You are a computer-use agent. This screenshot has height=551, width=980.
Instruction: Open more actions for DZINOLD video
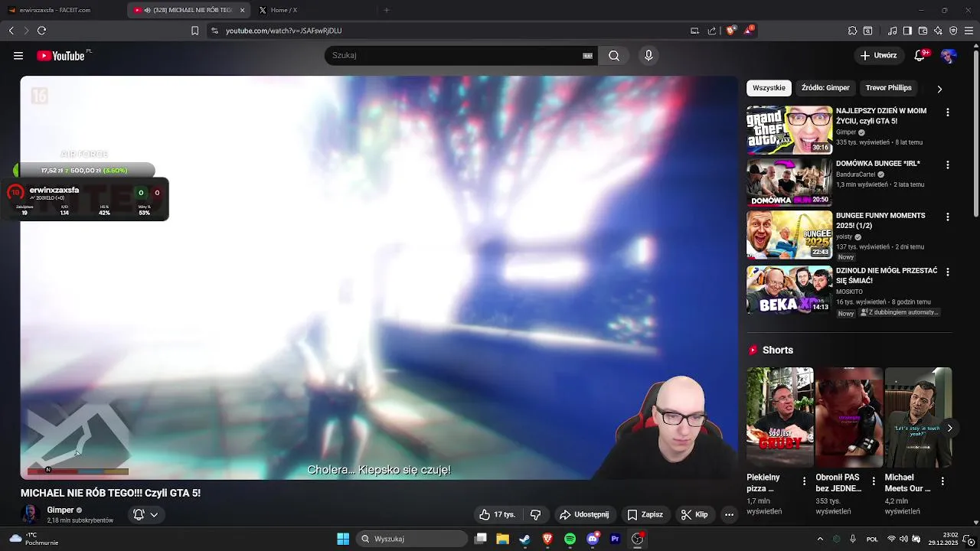click(x=948, y=272)
